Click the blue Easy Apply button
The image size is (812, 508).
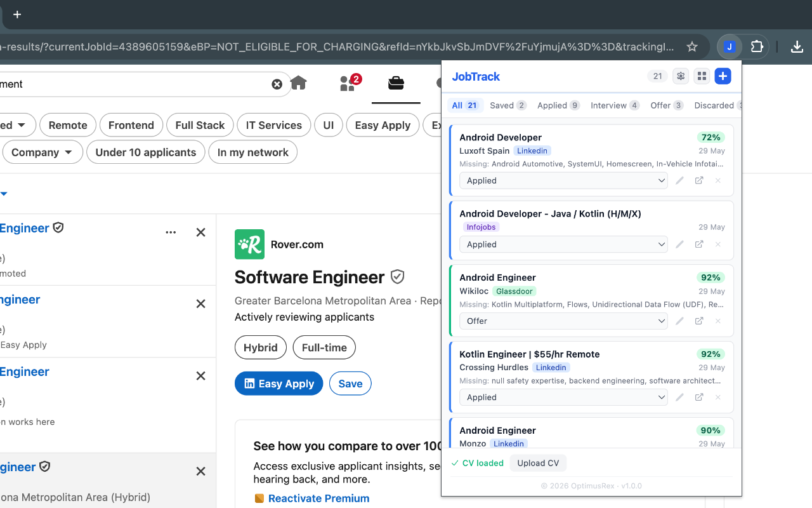click(x=278, y=384)
